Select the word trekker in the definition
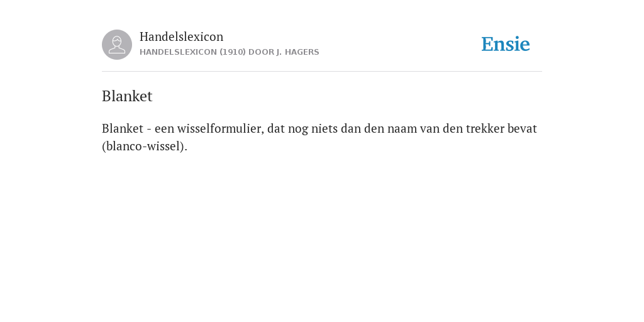Screen dimensions: 644x322 tap(485, 128)
